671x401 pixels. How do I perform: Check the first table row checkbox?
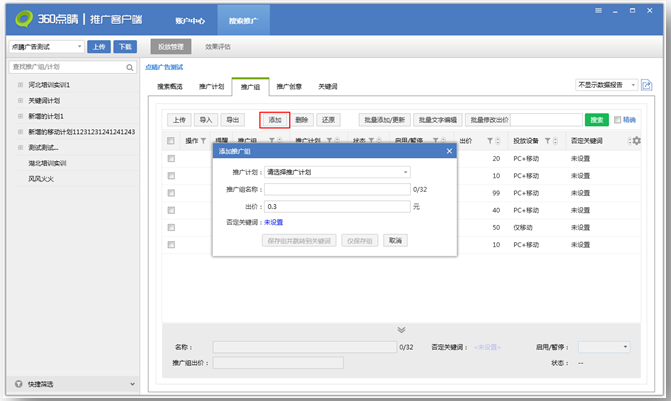pos(171,158)
